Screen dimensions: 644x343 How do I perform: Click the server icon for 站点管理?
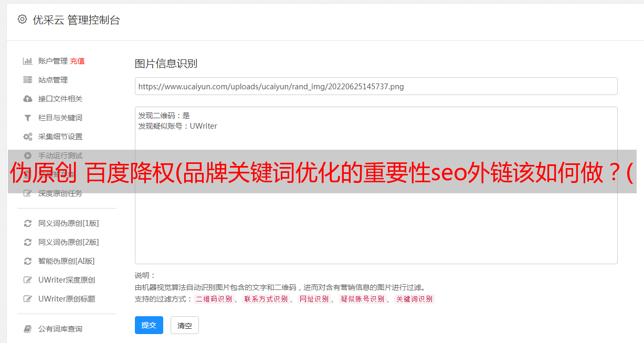coord(28,80)
